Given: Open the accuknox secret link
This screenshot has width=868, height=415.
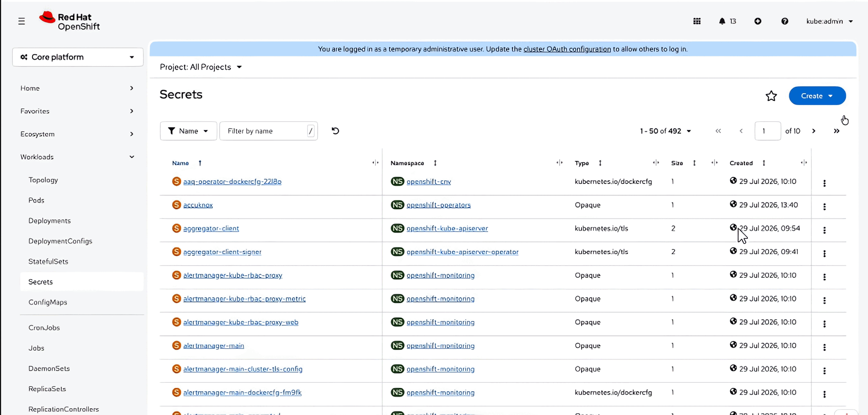Looking at the screenshot, I should click(198, 205).
